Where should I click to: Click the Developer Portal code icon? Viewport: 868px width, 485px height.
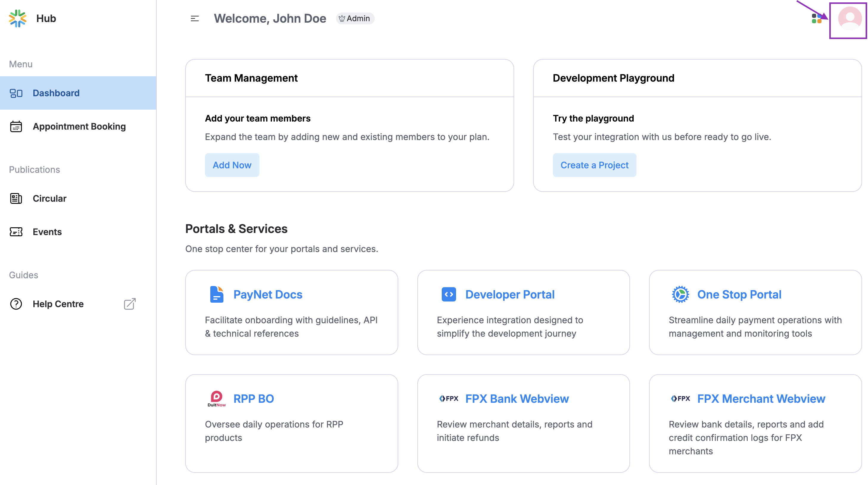click(x=449, y=294)
